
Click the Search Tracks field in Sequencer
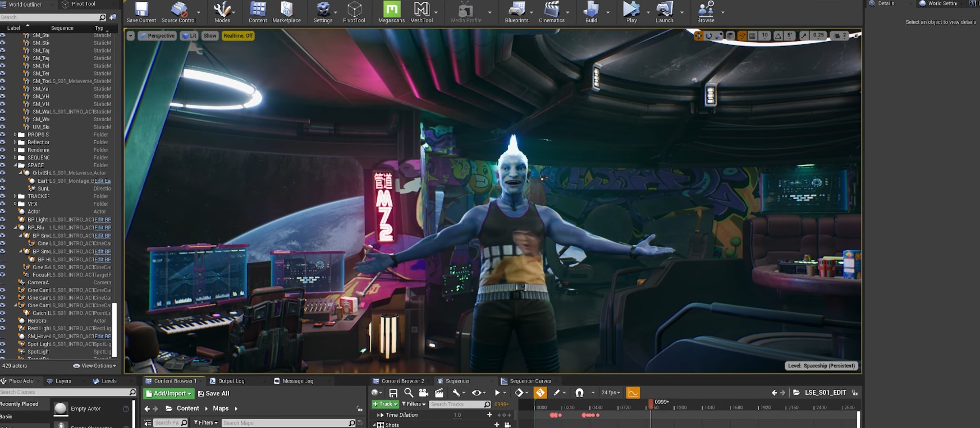456,404
